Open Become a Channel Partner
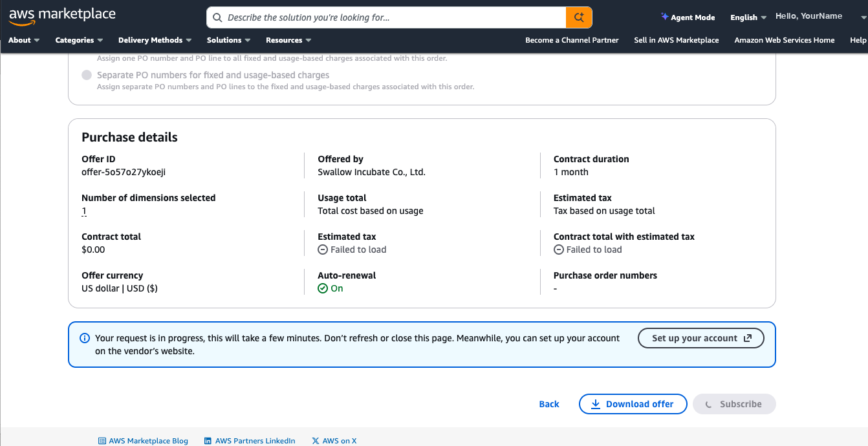This screenshot has width=868, height=446. [x=572, y=40]
